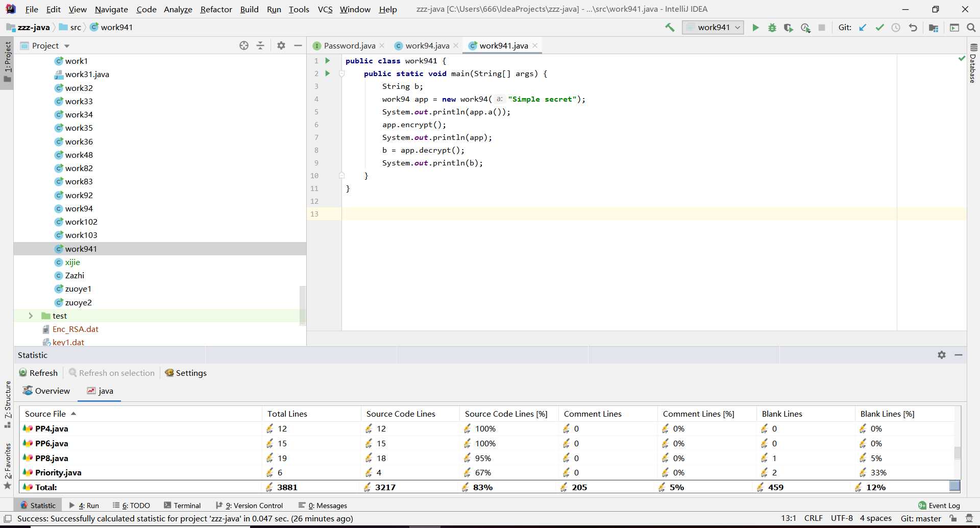Viewport: 980px width, 528px height.
Task: Click the green Run button in toolbar
Action: (x=755, y=28)
